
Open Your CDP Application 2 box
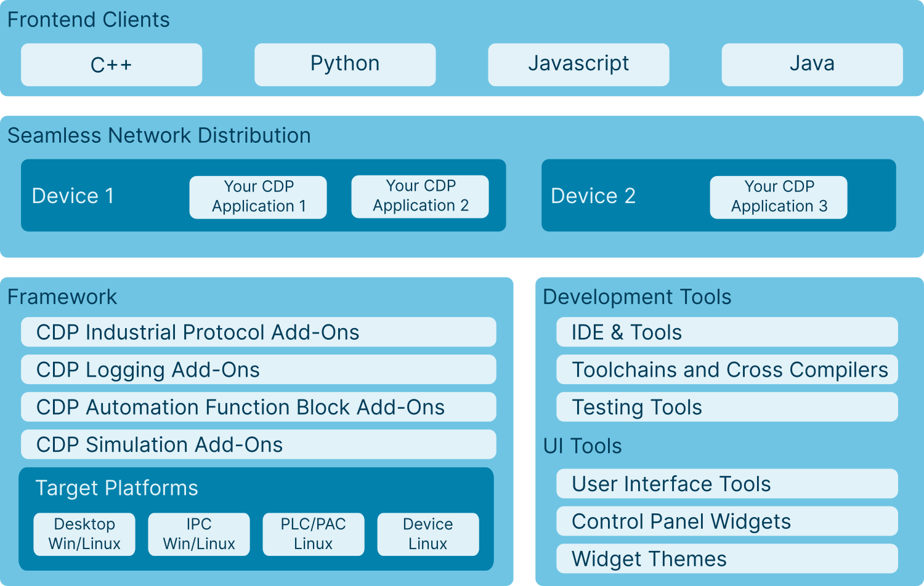(420, 196)
